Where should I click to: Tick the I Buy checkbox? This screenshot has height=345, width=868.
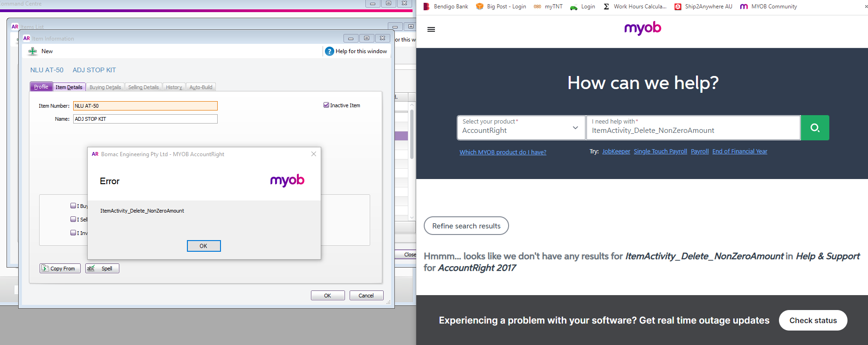(73, 206)
